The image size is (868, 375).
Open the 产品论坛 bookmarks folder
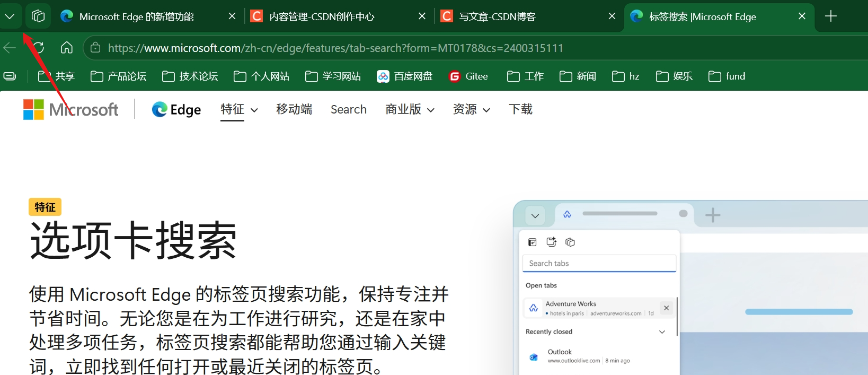pos(118,76)
